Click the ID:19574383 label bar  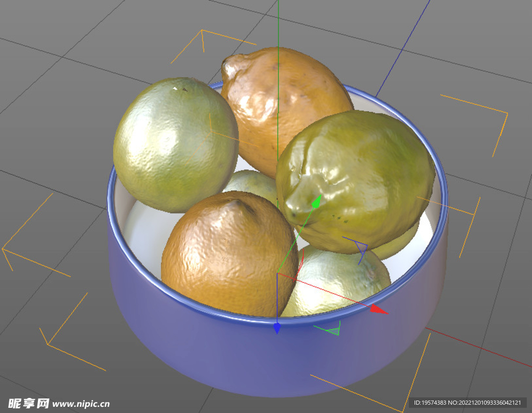[x=431, y=403]
